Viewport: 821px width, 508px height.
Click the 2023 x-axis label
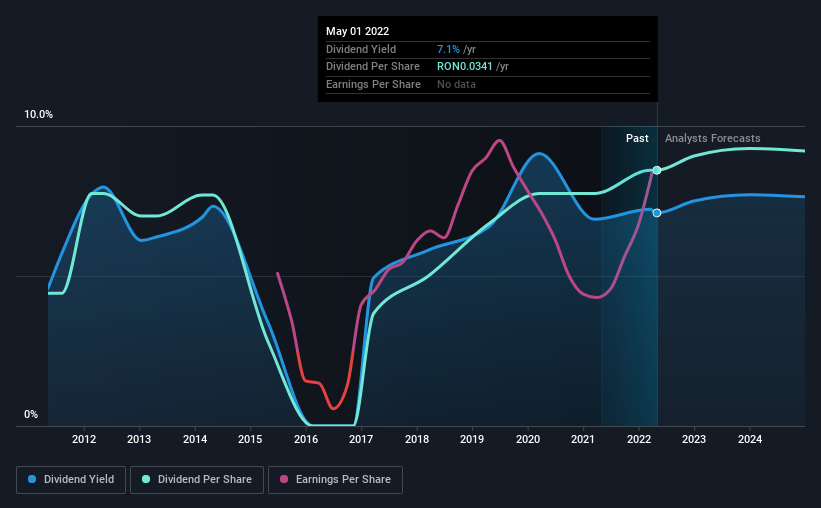[x=694, y=439]
